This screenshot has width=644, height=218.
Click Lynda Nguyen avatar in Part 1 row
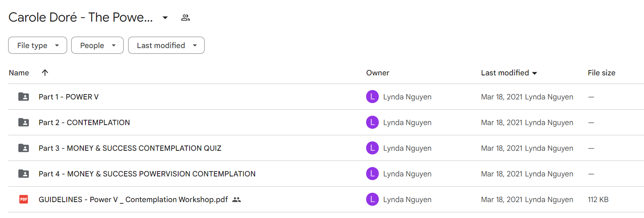[372, 97]
